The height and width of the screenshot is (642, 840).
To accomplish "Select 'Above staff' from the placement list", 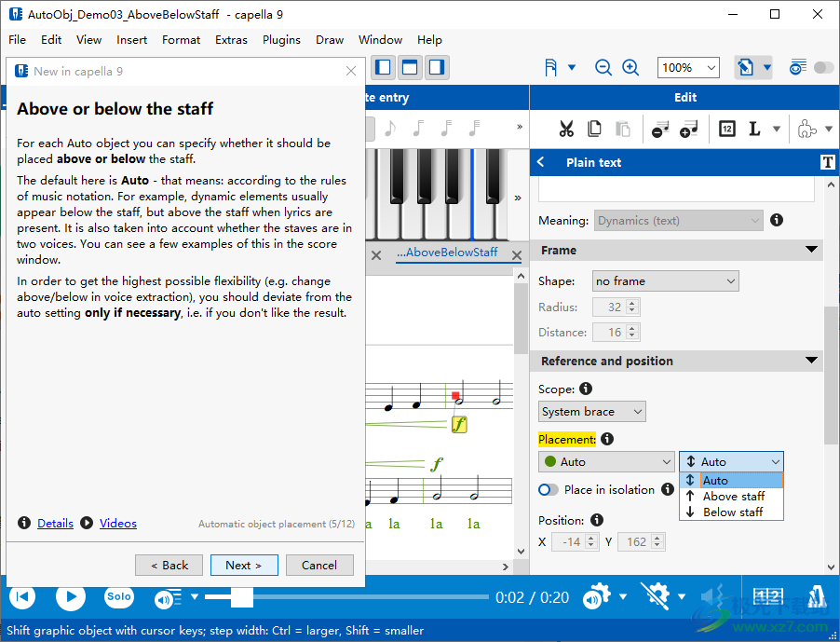I will 733,496.
